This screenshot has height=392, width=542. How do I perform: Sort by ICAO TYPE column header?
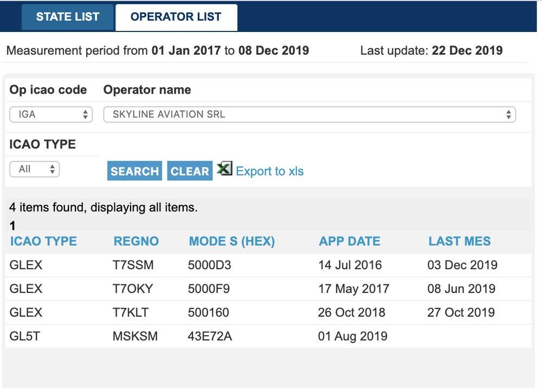point(43,241)
